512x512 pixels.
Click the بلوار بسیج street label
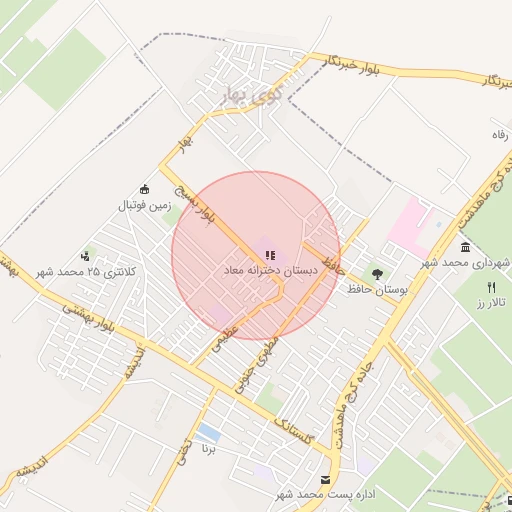(x=195, y=205)
